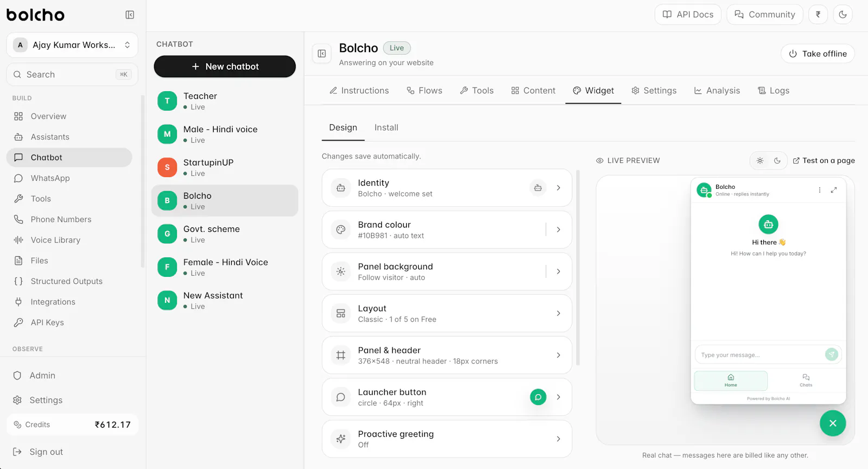The width and height of the screenshot is (868, 469).
Task: Expand the Layout section
Action: point(447,313)
